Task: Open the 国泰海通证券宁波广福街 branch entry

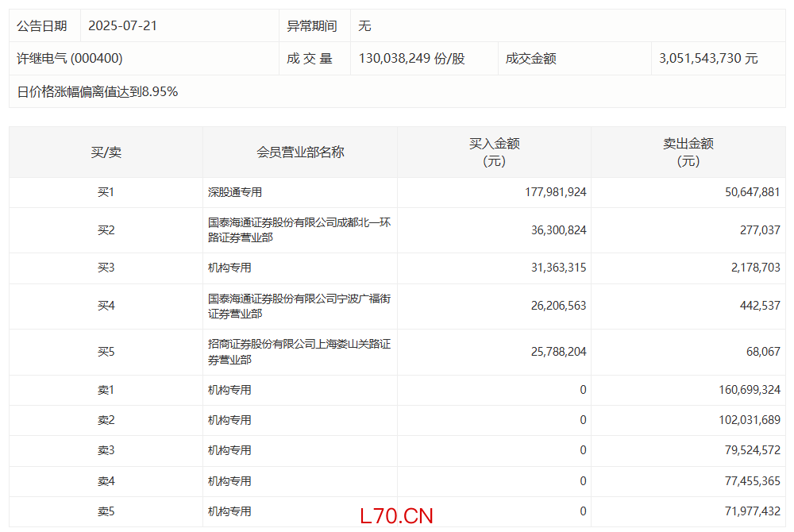Action: [299, 306]
